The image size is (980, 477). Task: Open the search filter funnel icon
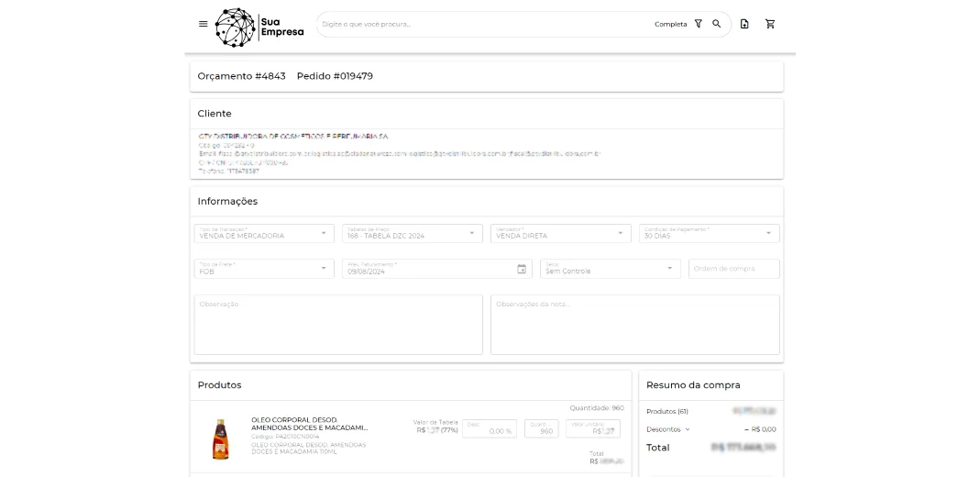[699, 24]
